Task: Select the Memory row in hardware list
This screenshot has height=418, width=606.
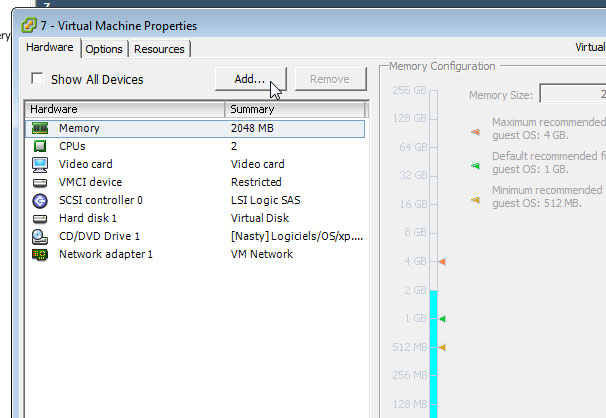Action: point(195,128)
